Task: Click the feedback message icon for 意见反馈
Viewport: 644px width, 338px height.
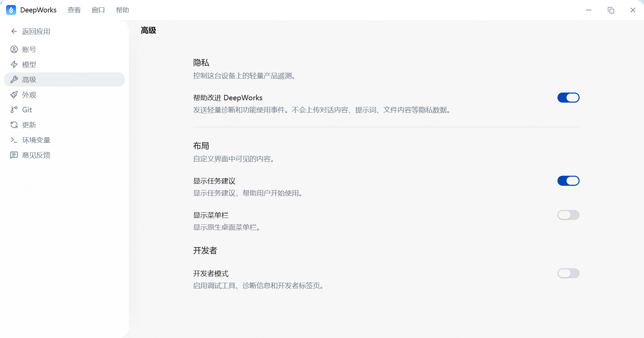Action: pos(14,155)
